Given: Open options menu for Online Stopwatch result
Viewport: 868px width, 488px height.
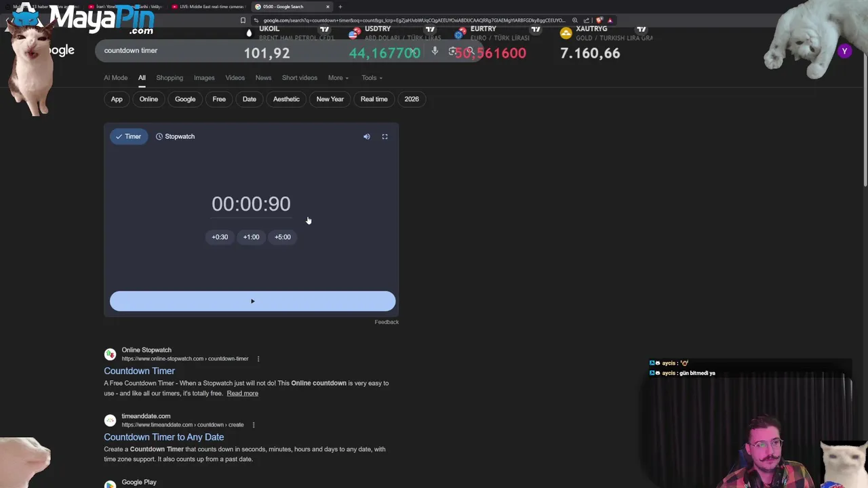Looking at the screenshot, I should pos(258,359).
